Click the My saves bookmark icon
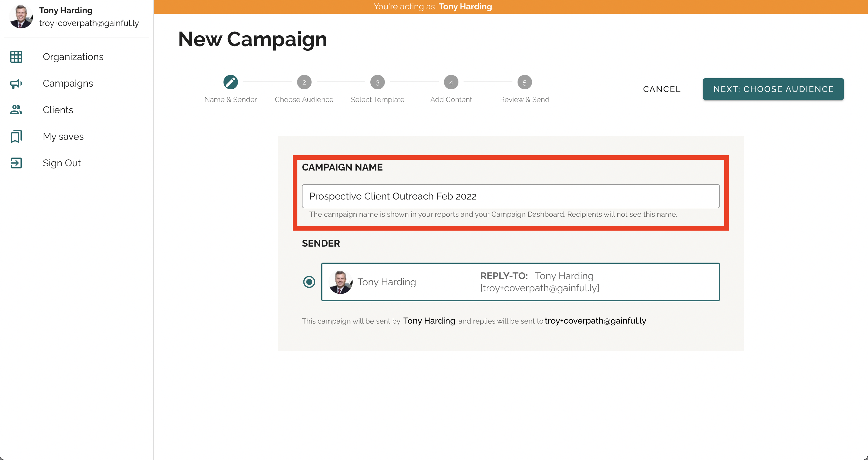Screen dimensions: 868x460 pos(16,136)
